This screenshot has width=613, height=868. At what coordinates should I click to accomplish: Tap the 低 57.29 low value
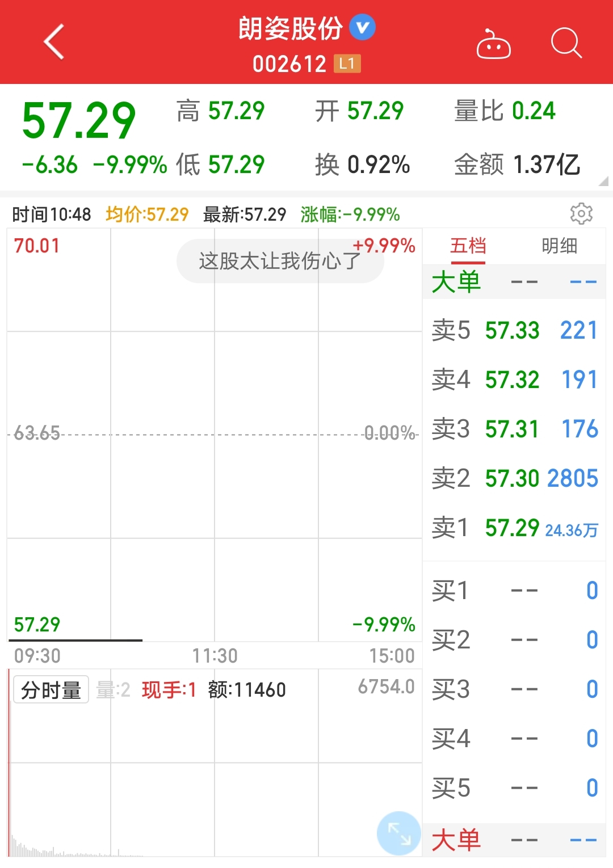click(x=220, y=165)
